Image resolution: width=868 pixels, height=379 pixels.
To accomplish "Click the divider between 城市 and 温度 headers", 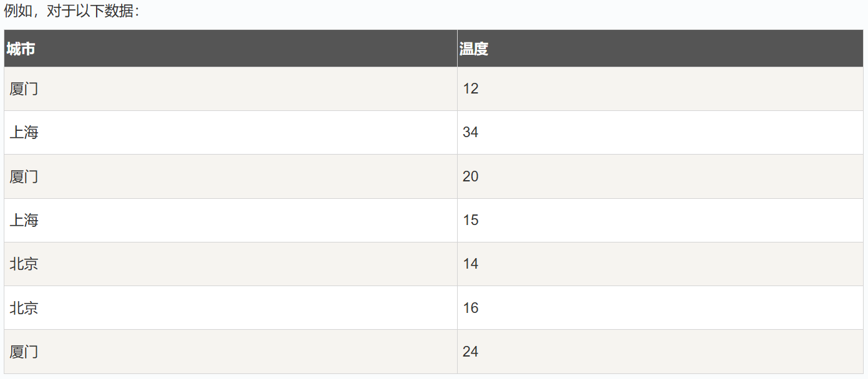I will coord(457,49).
